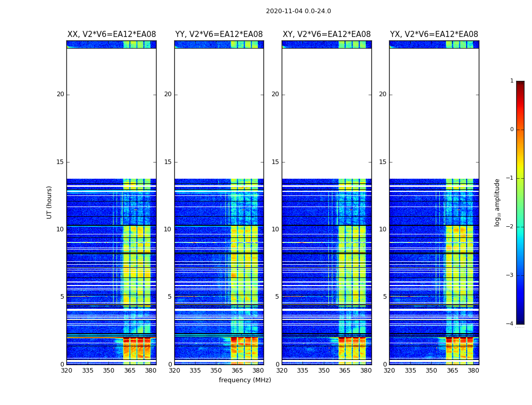This screenshot has width=532, height=405.
Task: Click the 15 hour tick on YY panel
Action: coord(168,162)
